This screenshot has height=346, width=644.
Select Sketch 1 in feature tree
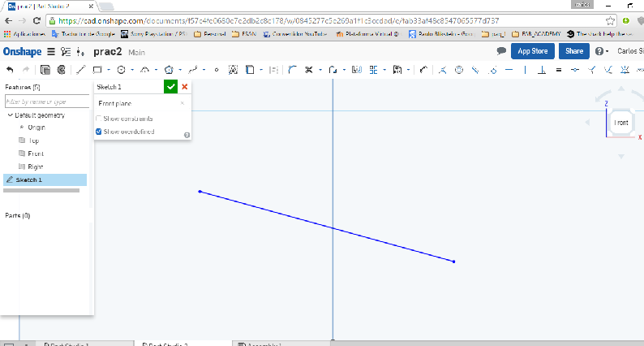(45, 179)
